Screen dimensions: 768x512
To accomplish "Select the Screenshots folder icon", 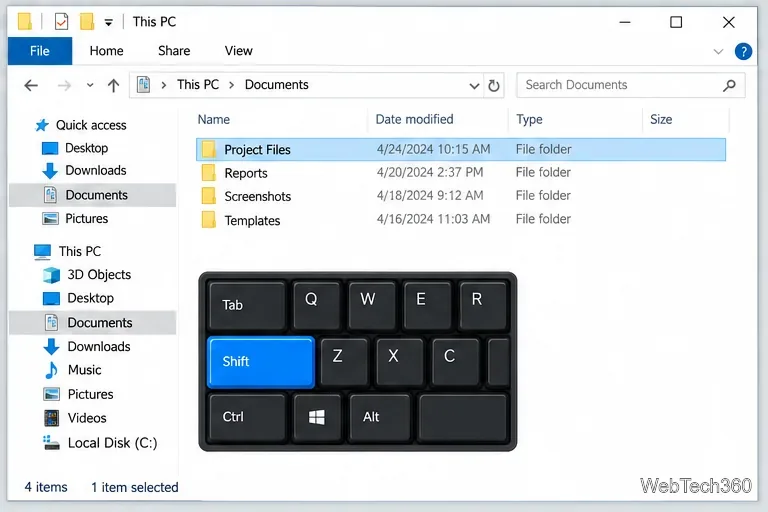I will (x=209, y=195).
